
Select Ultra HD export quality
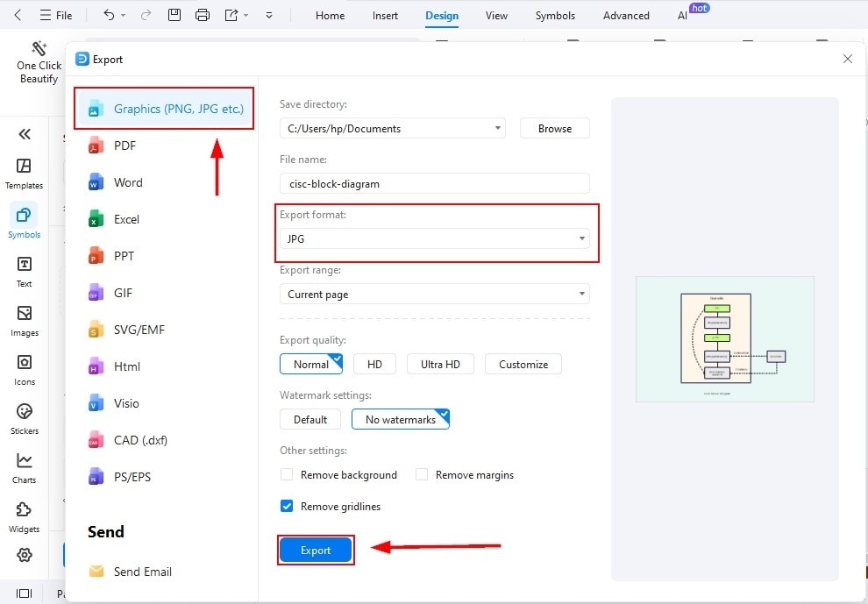coord(440,363)
